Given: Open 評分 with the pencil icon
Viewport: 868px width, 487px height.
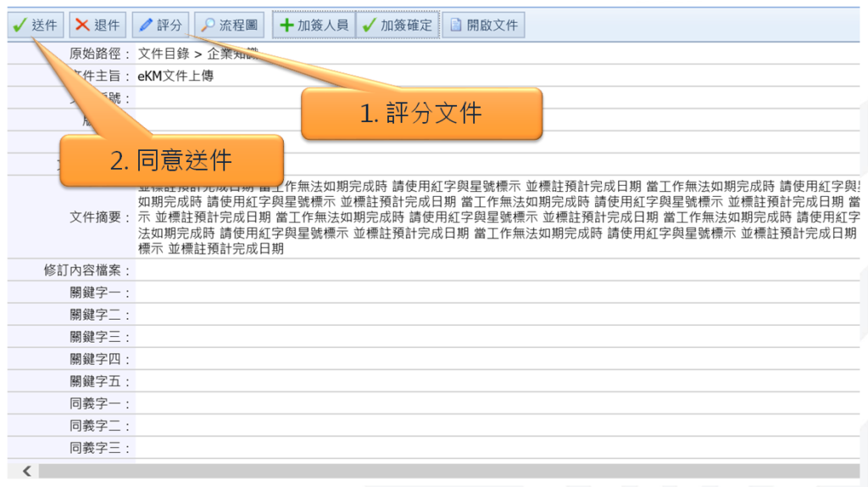Looking at the screenshot, I should (x=160, y=25).
